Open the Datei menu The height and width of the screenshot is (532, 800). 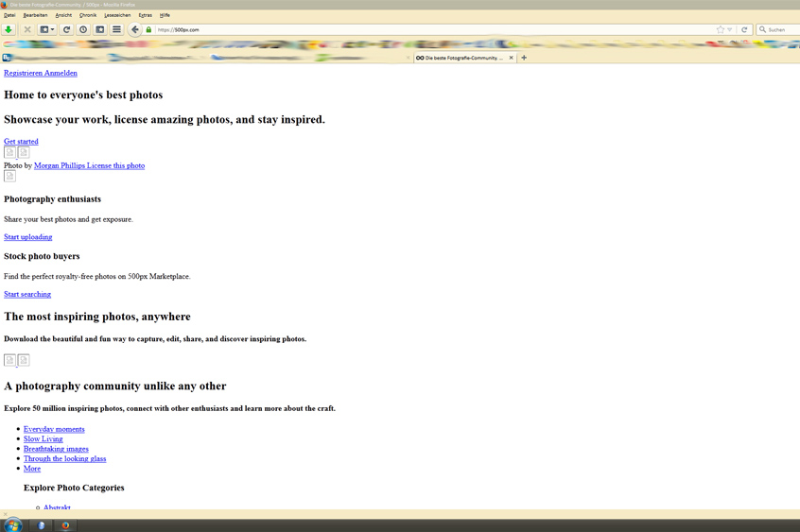click(x=9, y=15)
